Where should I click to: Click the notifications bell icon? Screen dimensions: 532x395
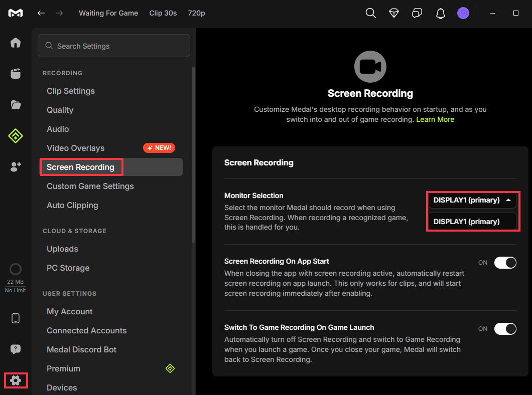tap(440, 14)
